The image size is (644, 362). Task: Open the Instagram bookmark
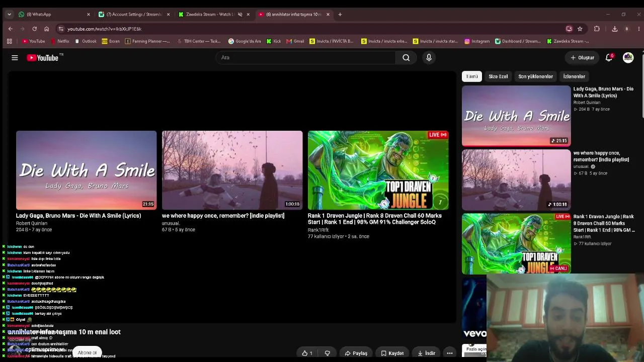(x=477, y=41)
